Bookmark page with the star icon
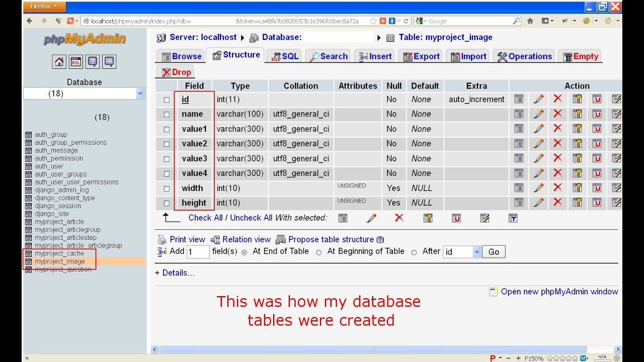644x362 pixels. (373, 21)
